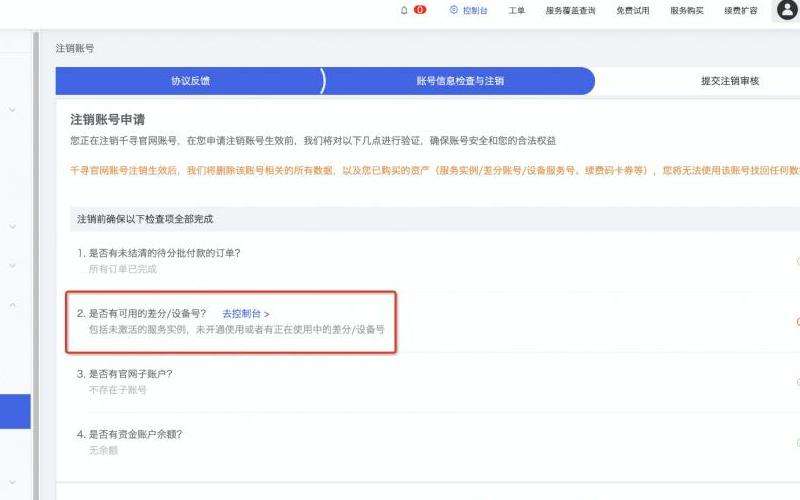
Task: Click 服务购买 in the header
Action: pos(686,10)
